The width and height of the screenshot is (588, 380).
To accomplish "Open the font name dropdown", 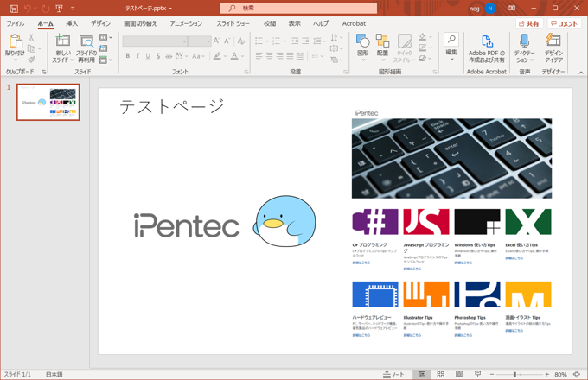I will pos(184,41).
